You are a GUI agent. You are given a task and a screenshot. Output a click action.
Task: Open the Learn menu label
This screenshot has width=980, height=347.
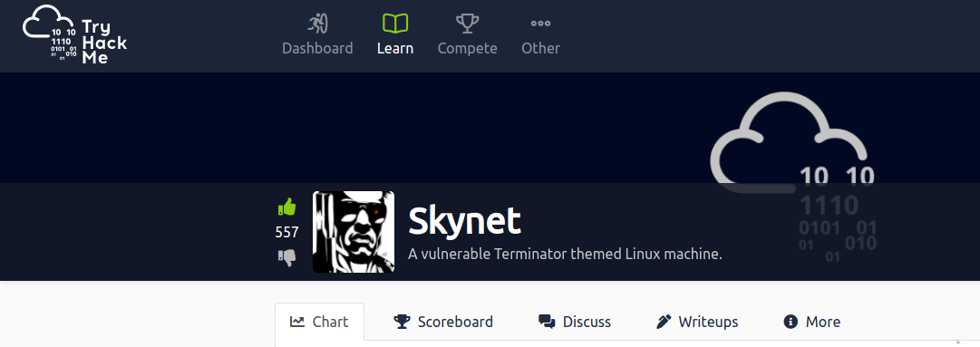coord(395,48)
